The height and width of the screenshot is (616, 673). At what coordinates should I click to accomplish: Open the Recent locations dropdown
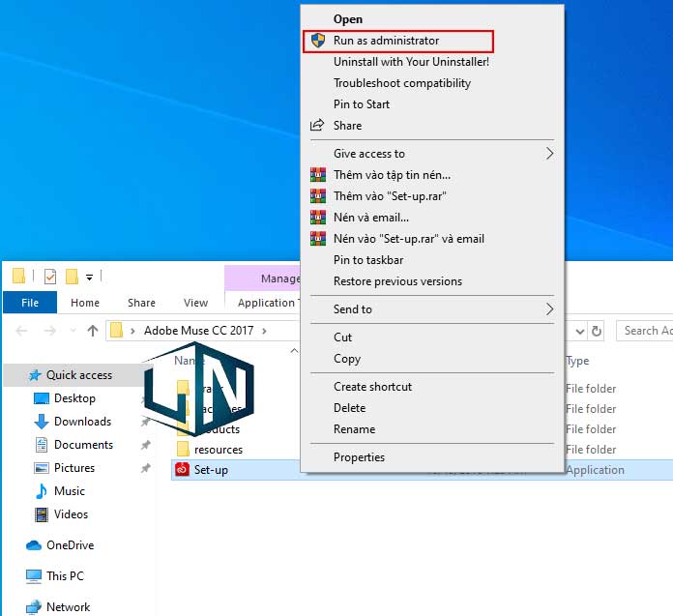[73, 331]
